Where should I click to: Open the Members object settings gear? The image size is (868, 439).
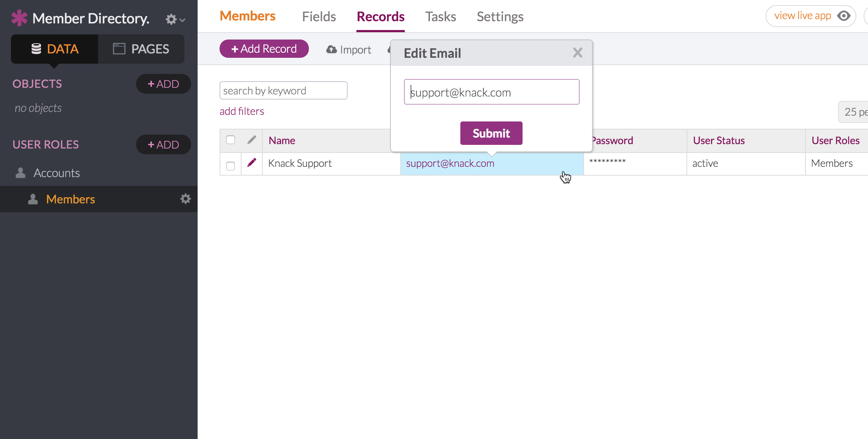coord(186,199)
